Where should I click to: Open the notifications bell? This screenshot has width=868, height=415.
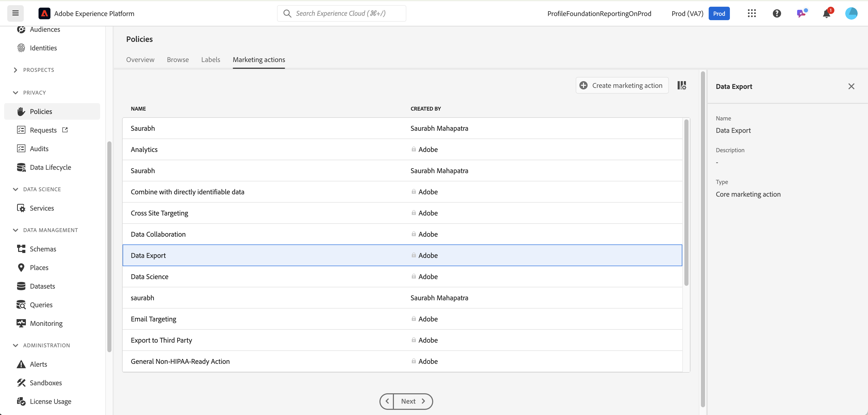click(x=827, y=13)
